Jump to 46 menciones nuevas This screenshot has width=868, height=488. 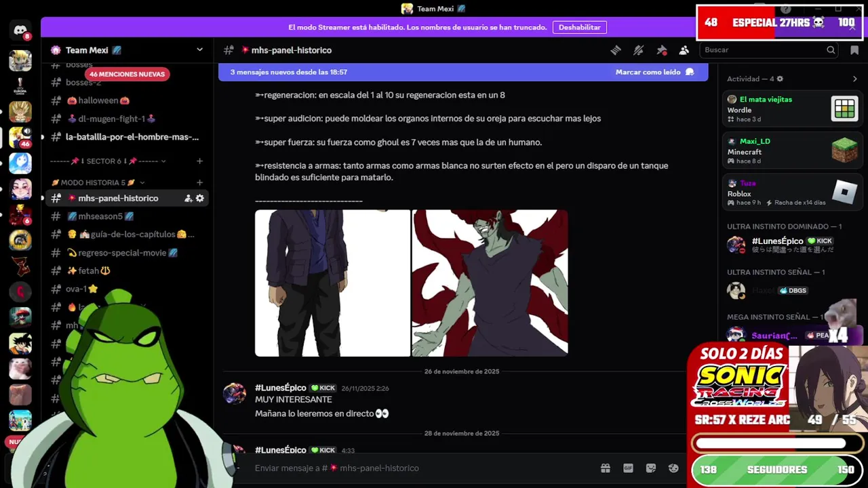click(127, 74)
